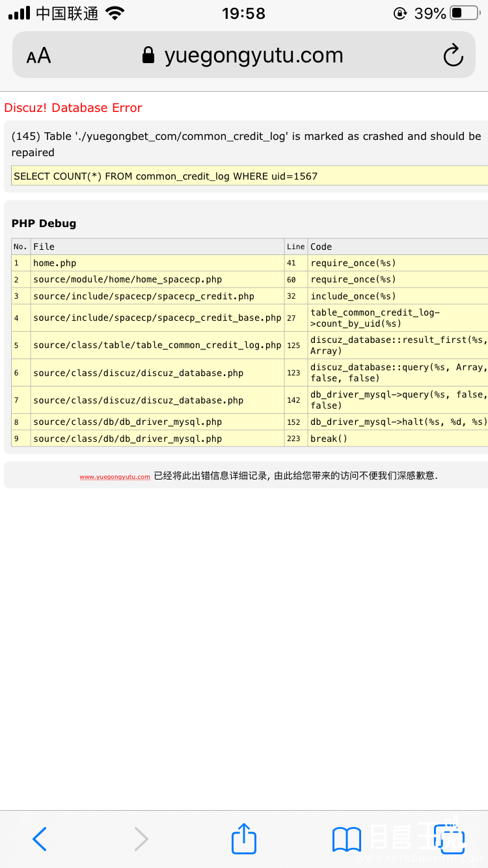This screenshot has width=488, height=868.
Task: Click db_driver_mysql.php row with line 152
Action: pyautogui.click(x=157, y=422)
